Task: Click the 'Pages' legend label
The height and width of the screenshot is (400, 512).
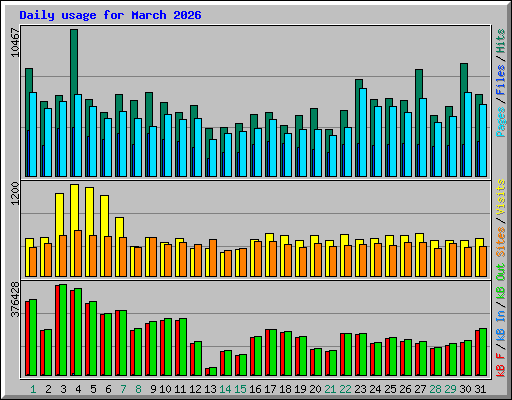Action: [500, 122]
